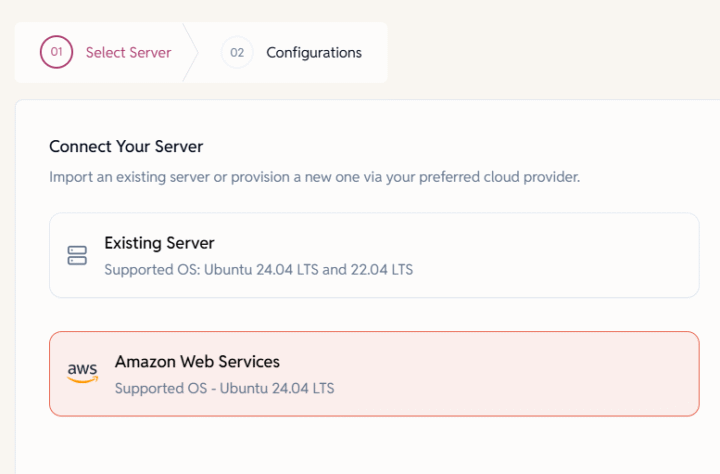Screen dimensions: 720x474
Task: Select the Existing Server option card
Action: click(x=373, y=255)
